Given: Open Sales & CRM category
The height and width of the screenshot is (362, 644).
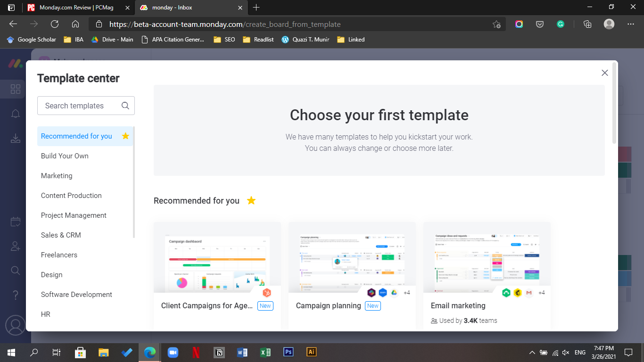Looking at the screenshot, I should coord(61,235).
